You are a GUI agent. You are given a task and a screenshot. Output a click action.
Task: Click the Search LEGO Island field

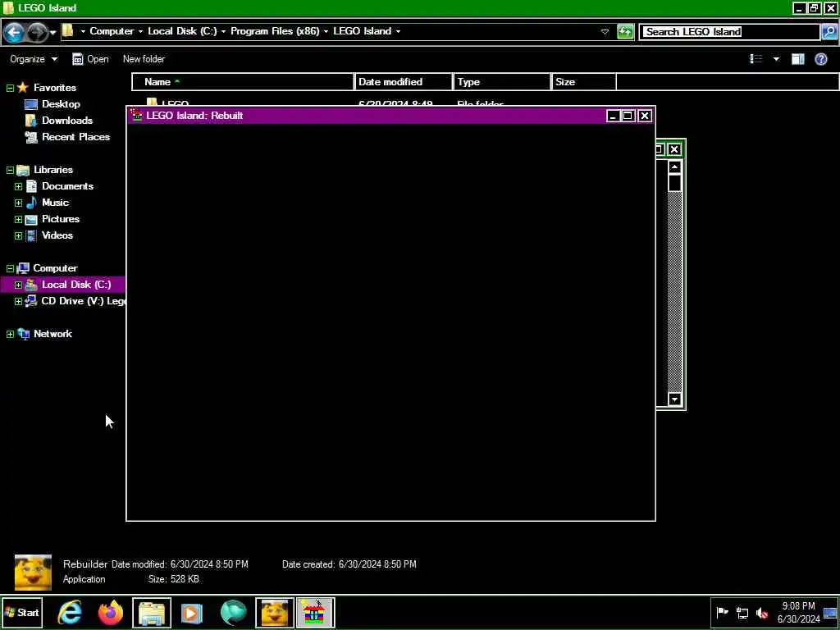click(x=729, y=32)
